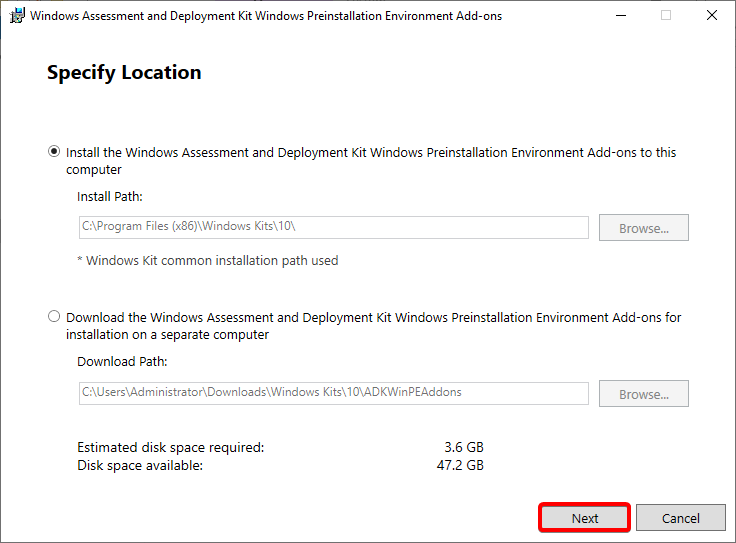Click the Install Path: label
The height and width of the screenshot is (543, 736).
pos(109,197)
